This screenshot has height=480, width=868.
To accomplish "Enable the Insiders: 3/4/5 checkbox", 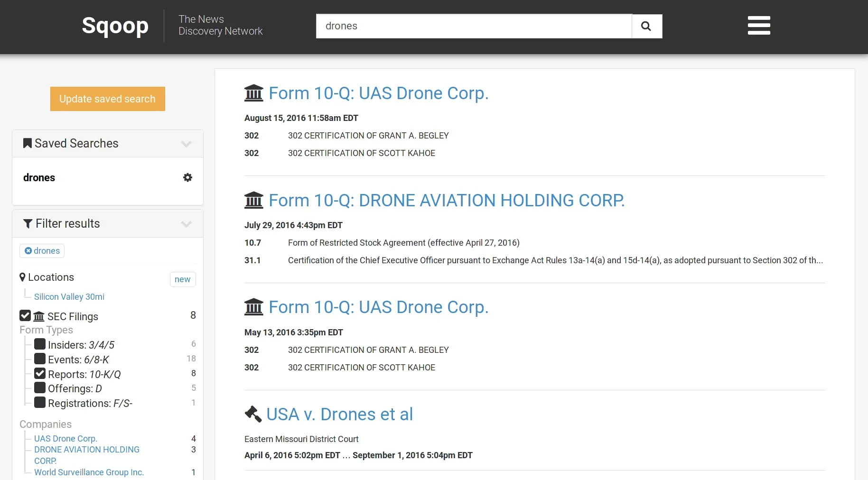I will [x=40, y=344].
